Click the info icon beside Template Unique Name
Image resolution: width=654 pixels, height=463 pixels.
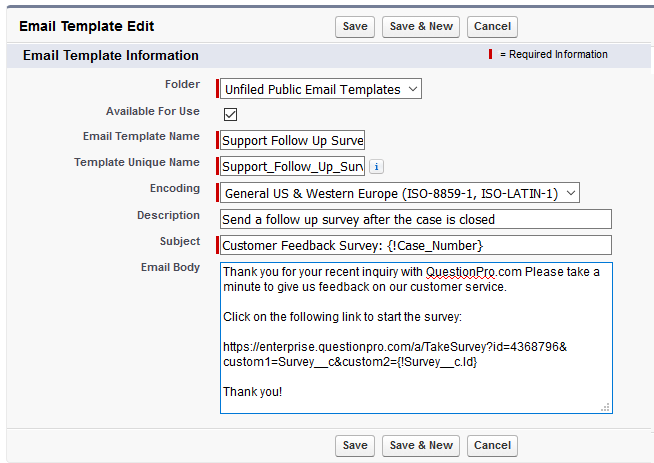pyautogui.click(x=376, y=167)
